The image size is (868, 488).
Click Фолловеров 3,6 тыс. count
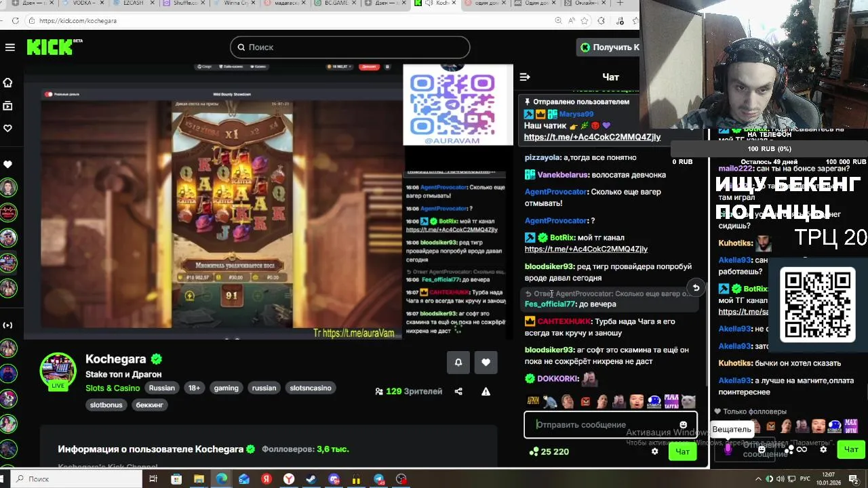click(306, 449)
